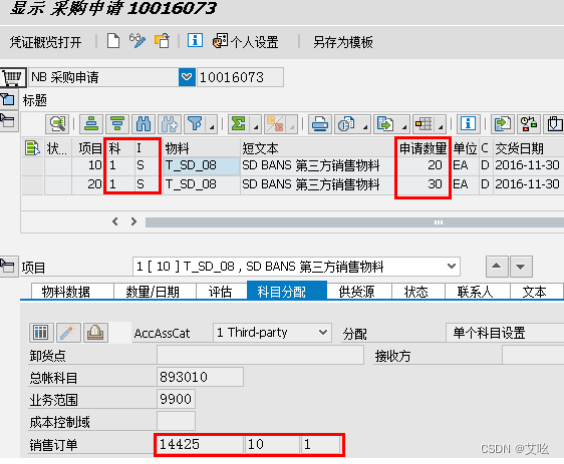Image resolution: width=564 pixels, height=464 pixels.
Task: Click the details magnifier icon in grid toolbar
Action: [58, 124]
